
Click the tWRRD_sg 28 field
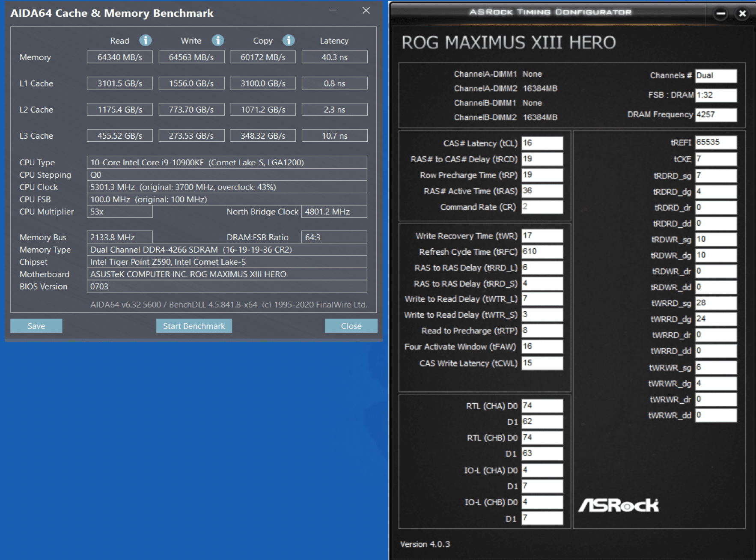tap(716, 303)
